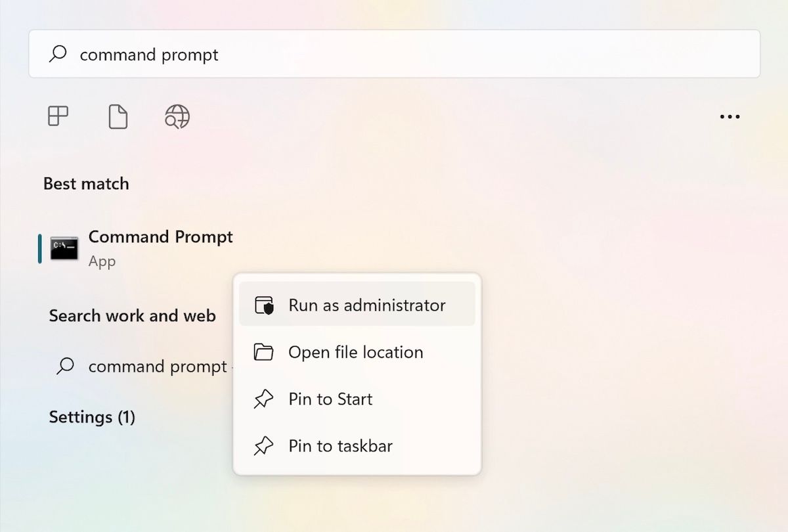788x532 pixels.
Task: Select "Pin to taskbar"
Action: (x=340, y=446)
